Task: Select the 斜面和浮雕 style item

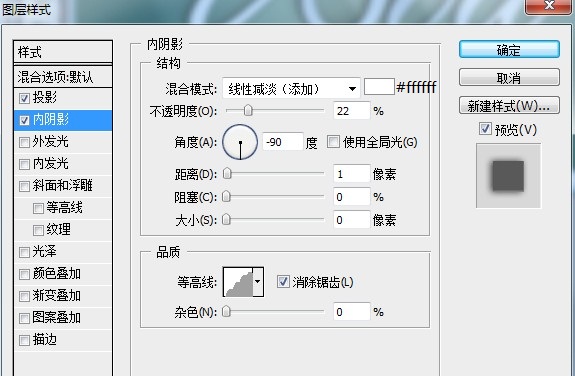Action: click(63, 186)
